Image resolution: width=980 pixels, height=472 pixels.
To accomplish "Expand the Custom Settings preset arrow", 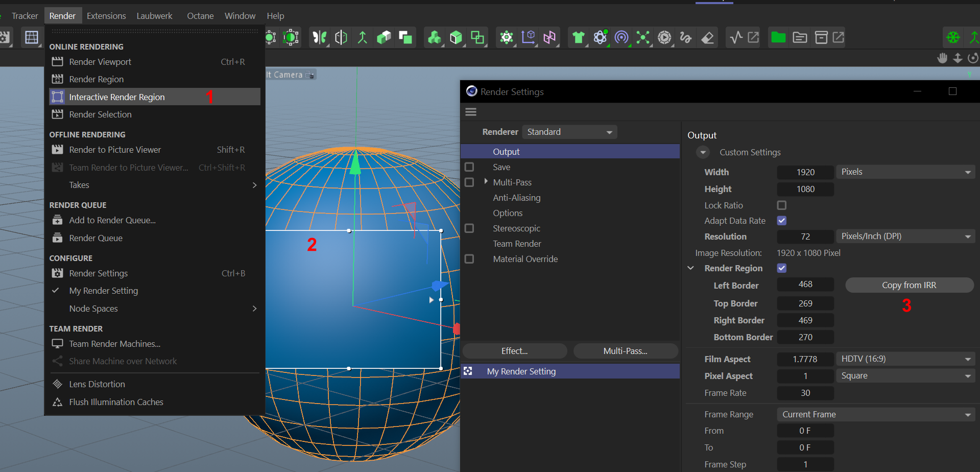I will (703, 152).
